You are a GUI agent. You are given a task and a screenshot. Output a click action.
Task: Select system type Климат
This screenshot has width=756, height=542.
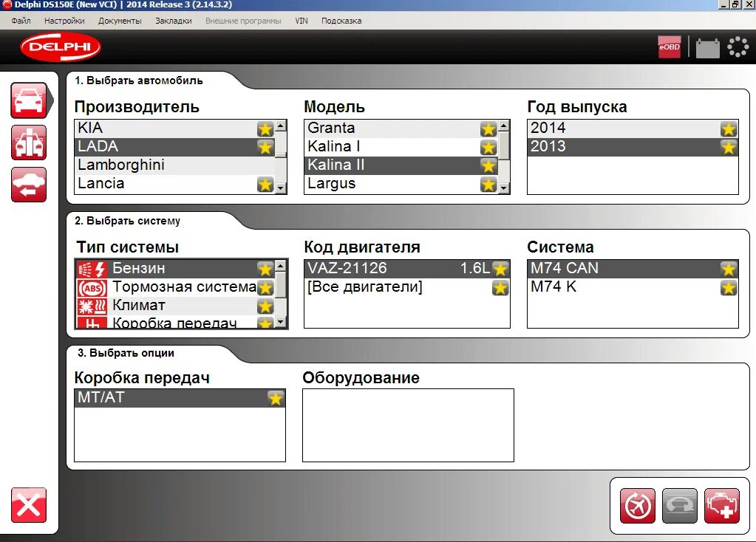175,306
